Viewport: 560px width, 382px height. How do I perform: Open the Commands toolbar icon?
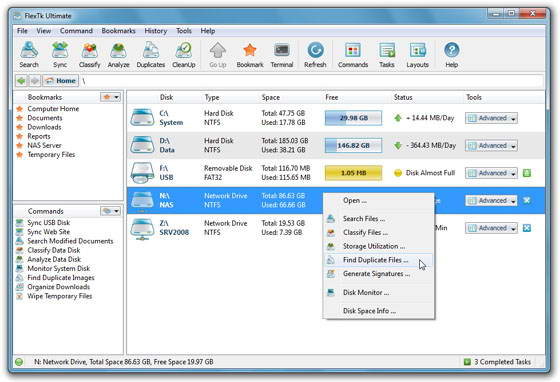pyautogui.click(x=353, y=54)
